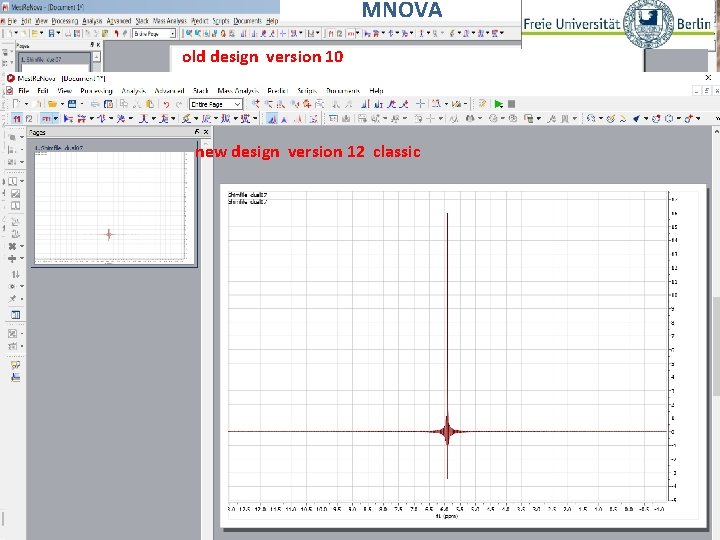720x540 pixels.
Task: Click the edit script pencil icon
Action: [482, 104]
